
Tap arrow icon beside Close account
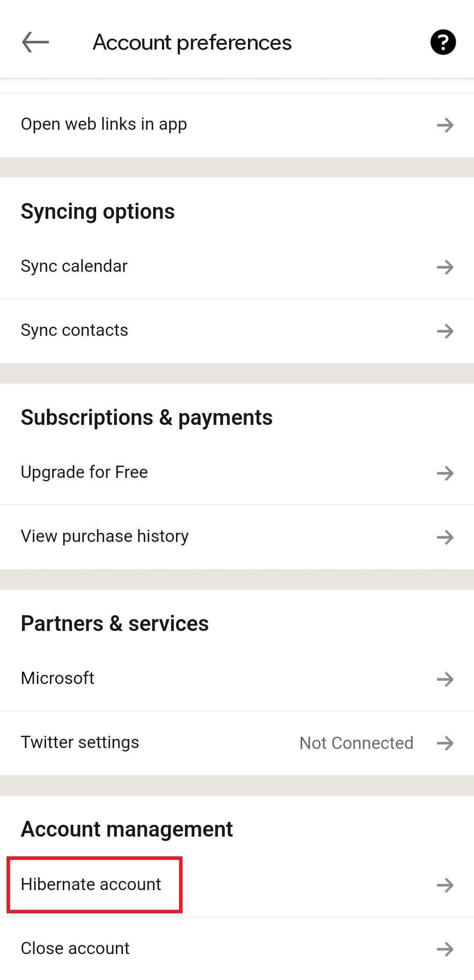445,949
